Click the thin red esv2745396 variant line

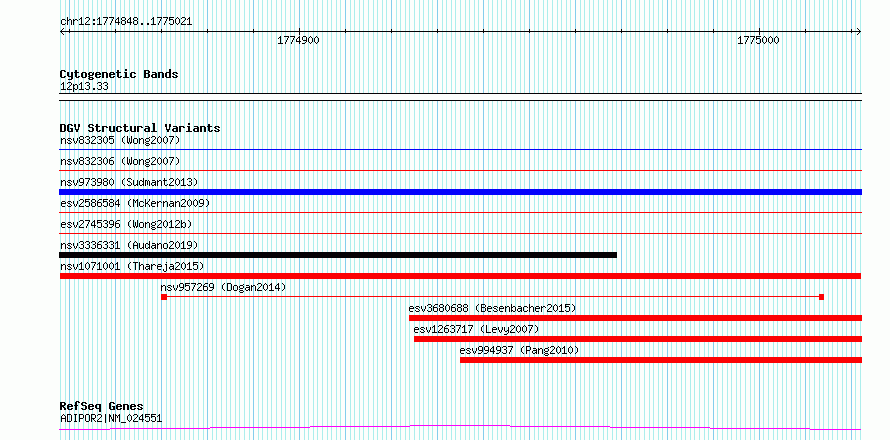click(x=460, y=233)
